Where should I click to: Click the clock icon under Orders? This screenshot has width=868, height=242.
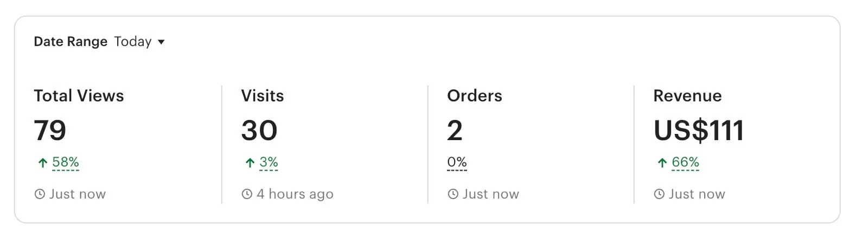pyautogui.click(x=453, y=194)
